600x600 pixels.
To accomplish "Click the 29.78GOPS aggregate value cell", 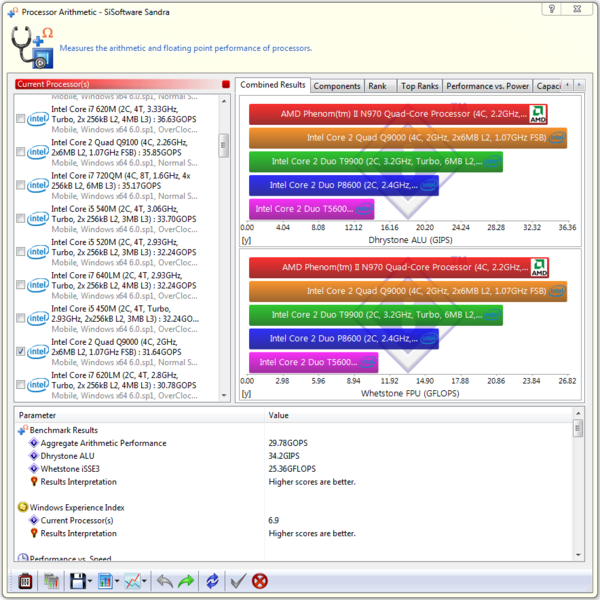I will tap(288, 443).
